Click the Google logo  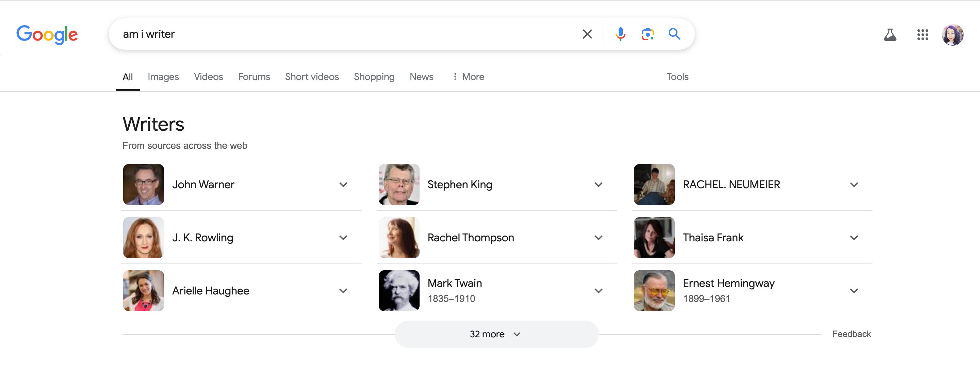47,35
